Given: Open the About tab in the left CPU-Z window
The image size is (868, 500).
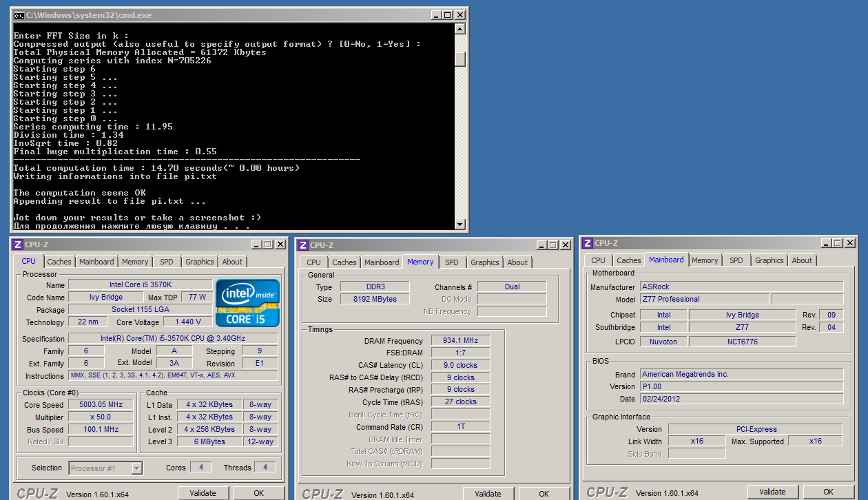Looking at the screenshot, I should tap(232, 262).
